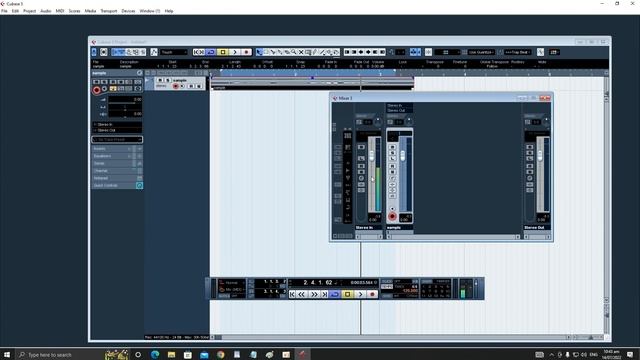Image resolution: width=640 pixels, height=360 pixels.
Task: Click Play on the Transport panel
Action: tap(360, 294)
